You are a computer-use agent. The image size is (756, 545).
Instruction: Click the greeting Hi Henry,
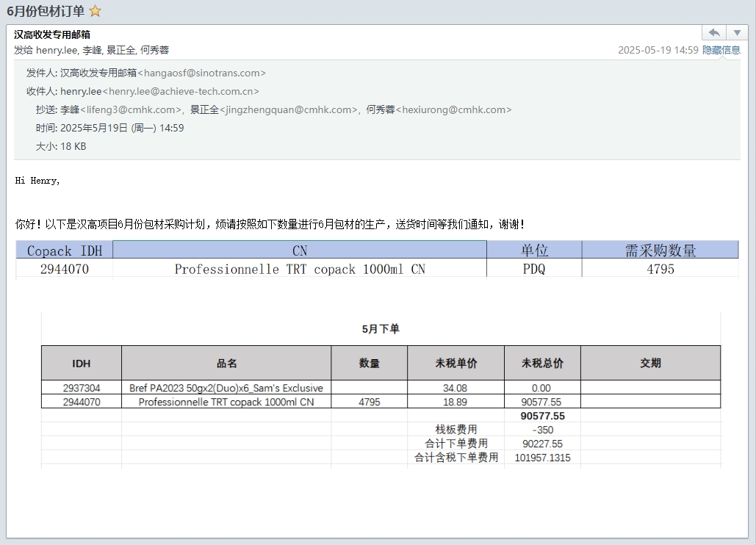pyautogui.click(x=37, y=181)
